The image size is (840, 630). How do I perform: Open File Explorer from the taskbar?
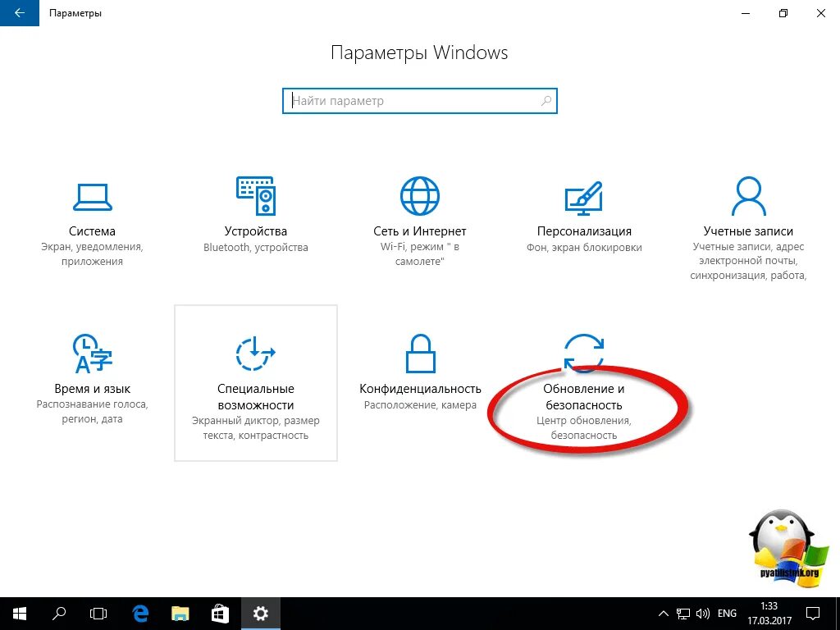(180, 614)
